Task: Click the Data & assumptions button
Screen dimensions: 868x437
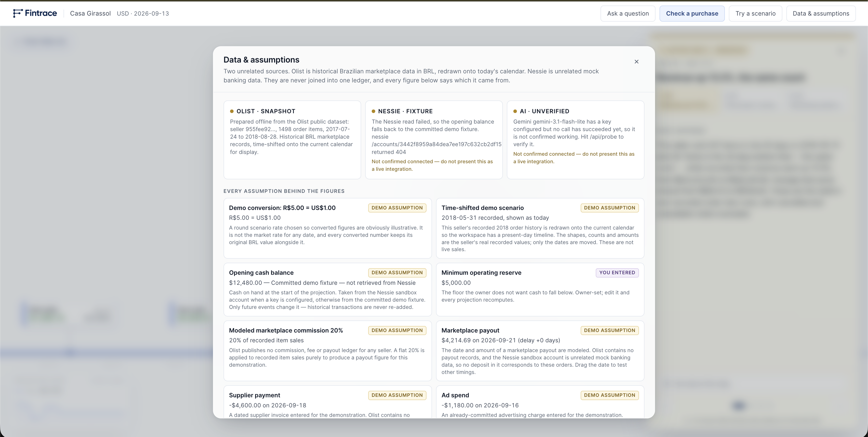Action: 821,14
